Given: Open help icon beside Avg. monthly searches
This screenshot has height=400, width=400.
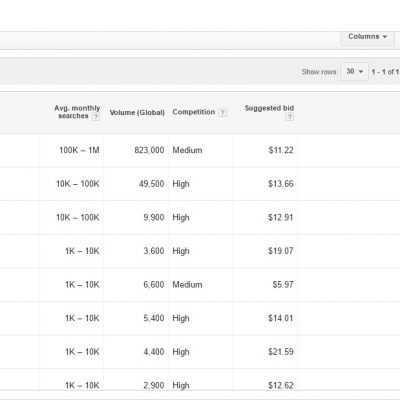Looking at the screenshot, I should coord(96,116).
